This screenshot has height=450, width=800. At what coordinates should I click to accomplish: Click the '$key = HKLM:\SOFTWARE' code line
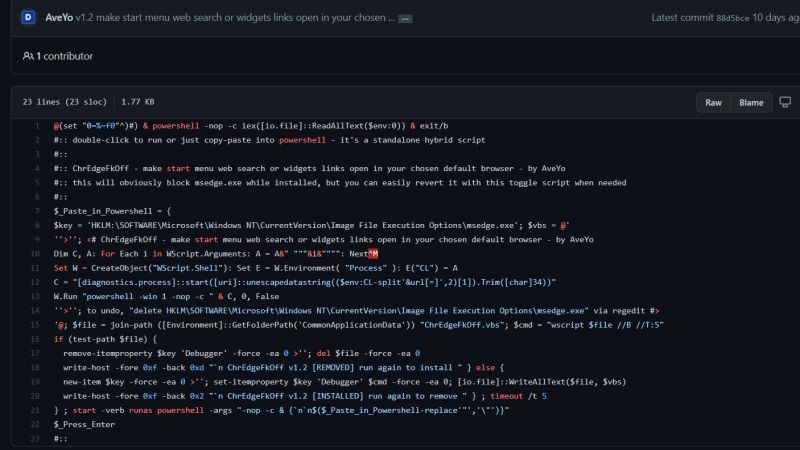coord(311,225)
